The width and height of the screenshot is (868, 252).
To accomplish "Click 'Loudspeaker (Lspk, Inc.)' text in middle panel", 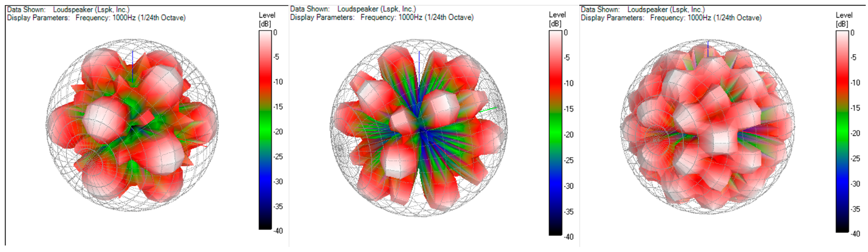I will coord(376,9).
